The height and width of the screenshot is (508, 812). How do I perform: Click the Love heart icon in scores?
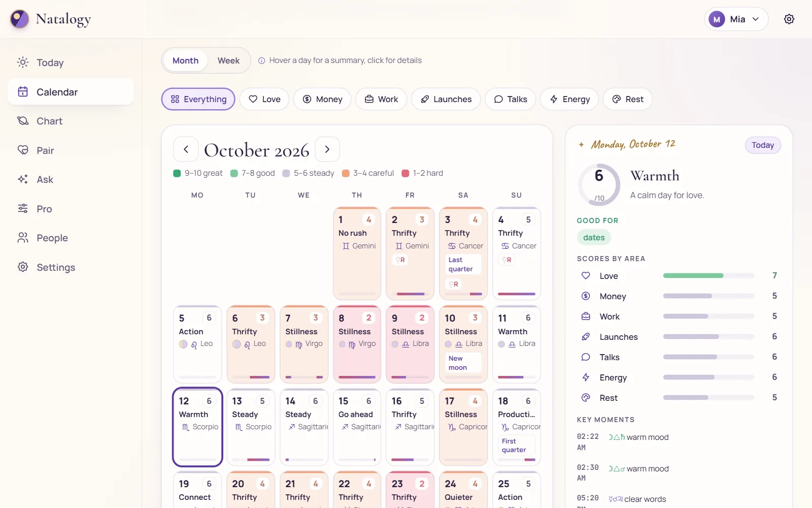[586, 276]
